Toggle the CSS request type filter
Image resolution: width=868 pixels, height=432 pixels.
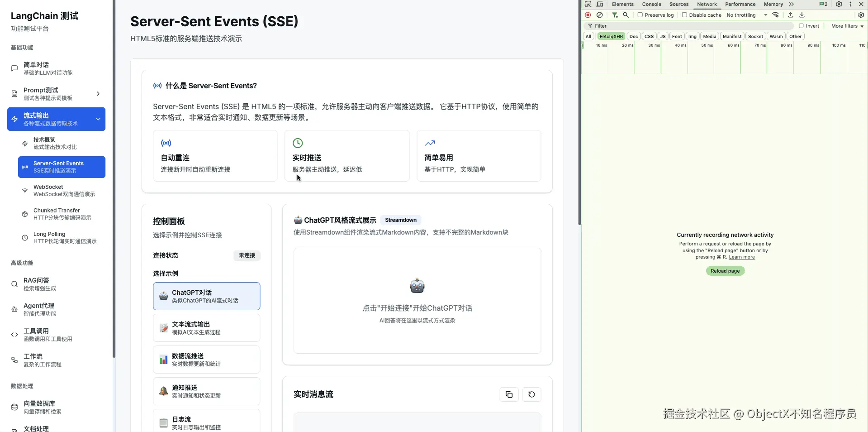coord(649,36)
